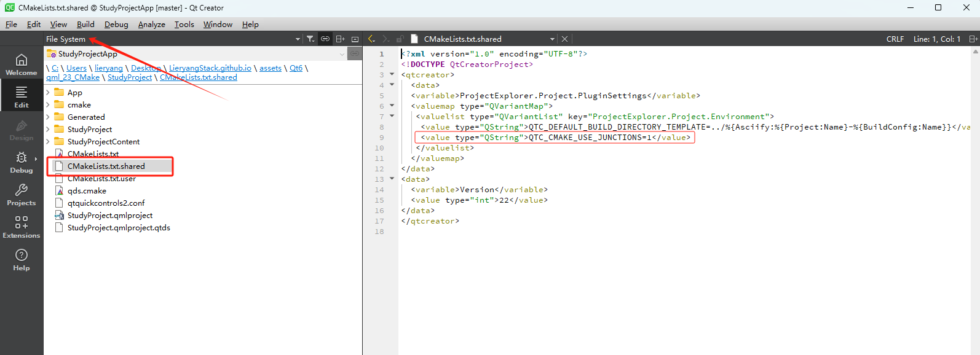Select the qds.cmake file

tap(87, 191)
